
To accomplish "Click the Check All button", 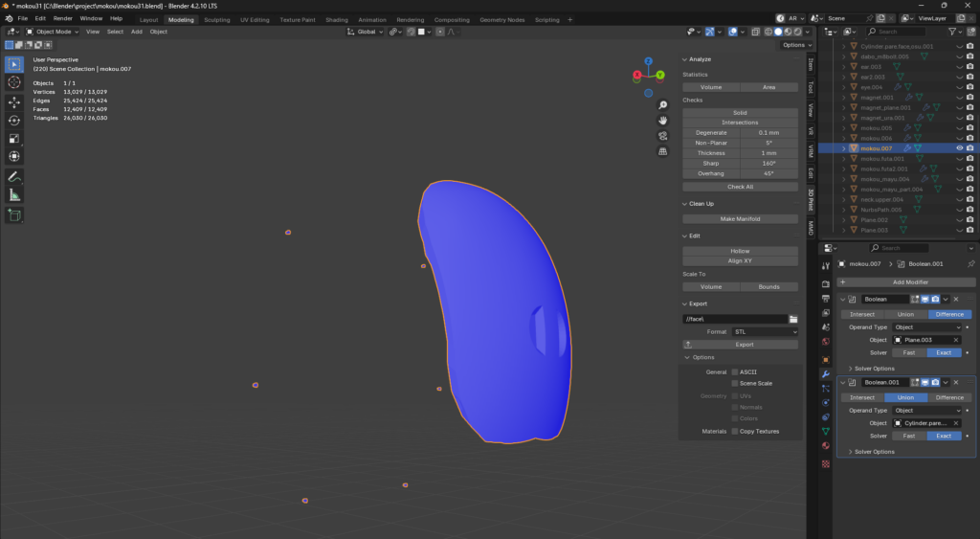I will coord(740,187).
